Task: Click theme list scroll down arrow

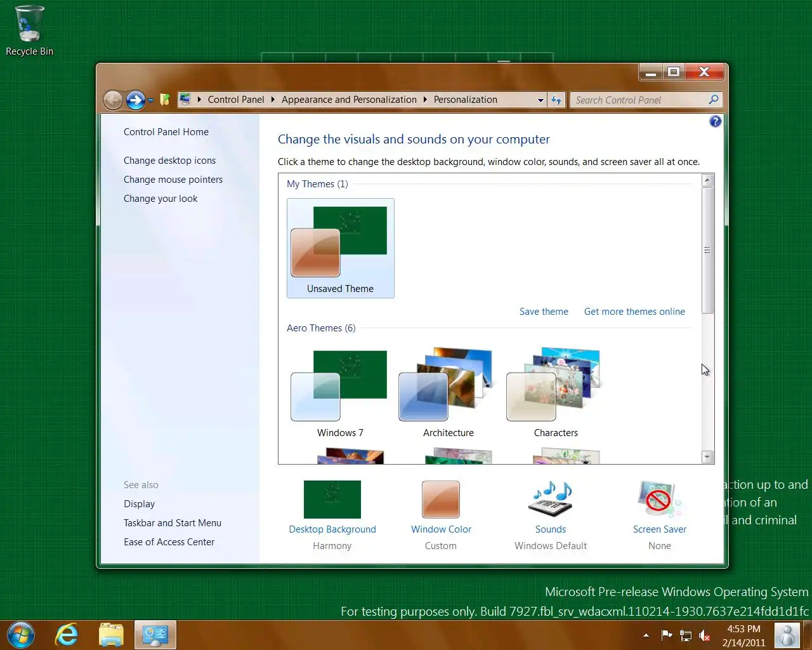Action: [x=708, y=457]
